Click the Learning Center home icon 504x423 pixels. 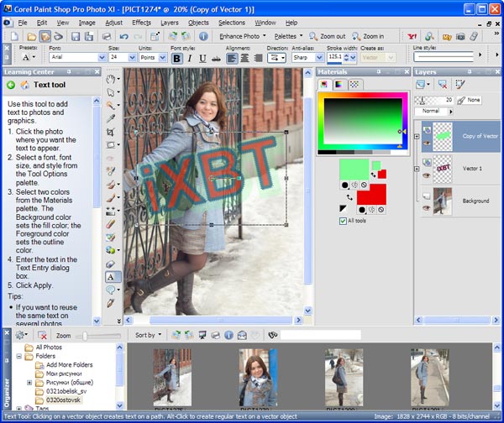[x=24, y=85]
